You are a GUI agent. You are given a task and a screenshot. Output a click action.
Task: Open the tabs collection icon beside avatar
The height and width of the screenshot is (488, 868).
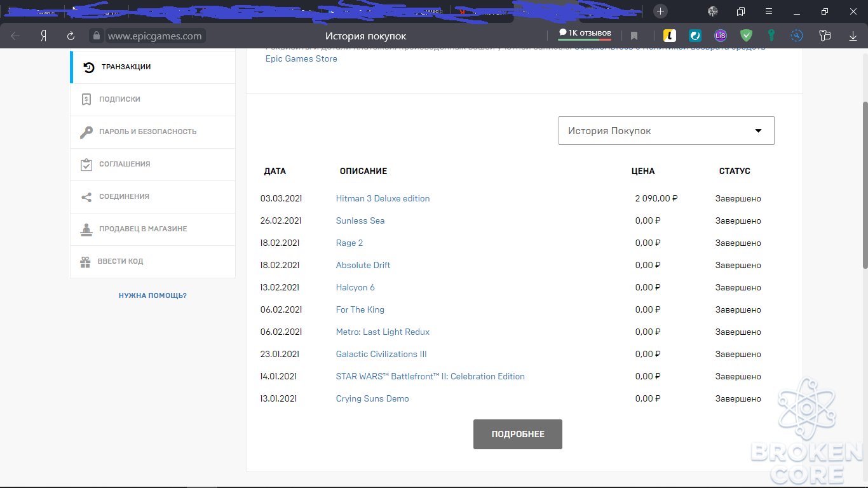741,11
